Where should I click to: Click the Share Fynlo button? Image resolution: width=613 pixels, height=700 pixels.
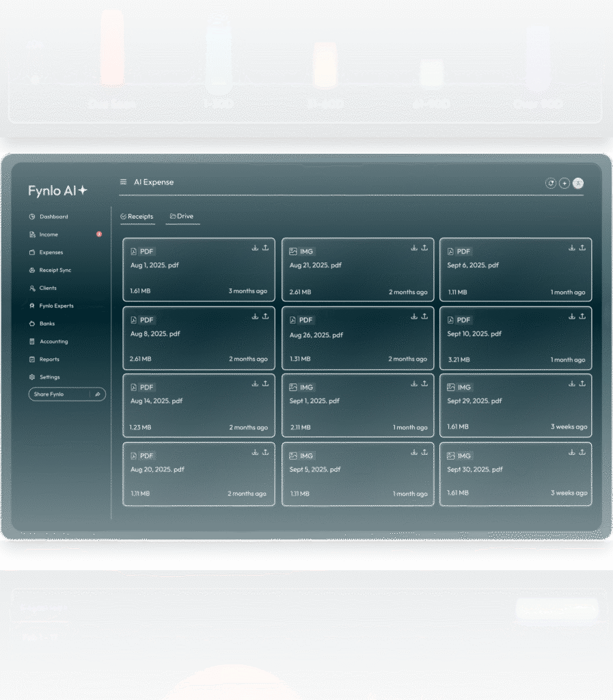58,394
